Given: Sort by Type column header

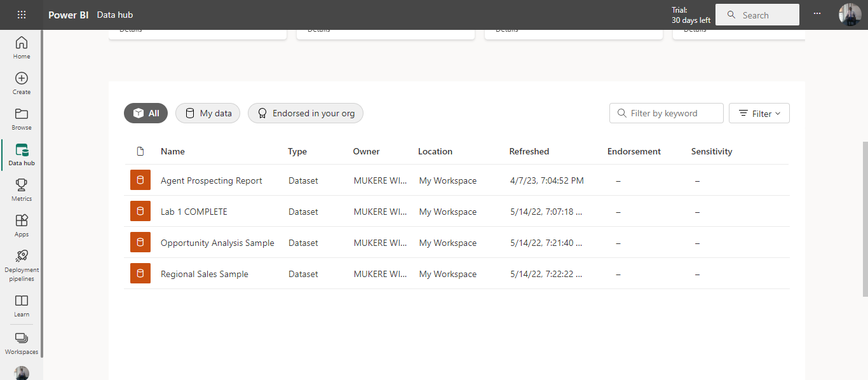Looking at the screenshot, I should [297, 151].
